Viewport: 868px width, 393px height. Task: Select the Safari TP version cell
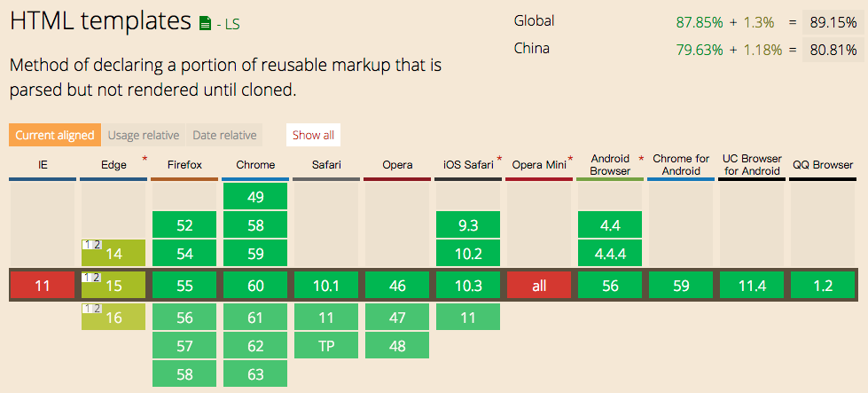326,346
